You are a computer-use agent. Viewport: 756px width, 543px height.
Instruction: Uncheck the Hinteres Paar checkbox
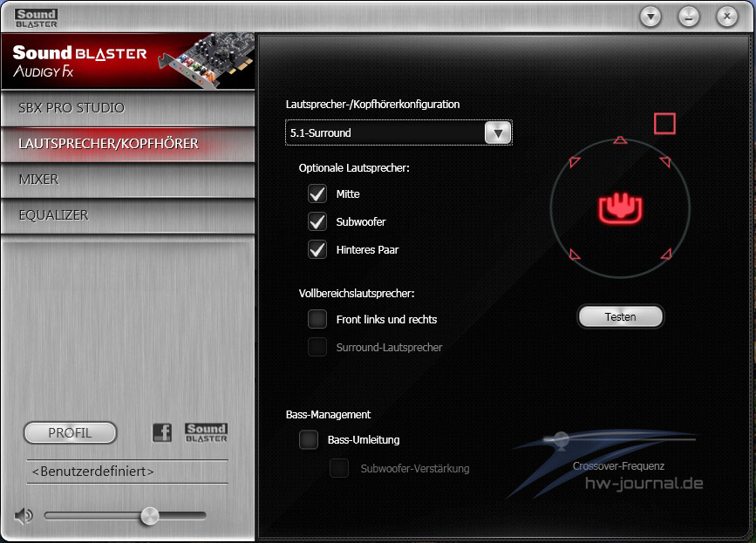[x=317, y=249]
